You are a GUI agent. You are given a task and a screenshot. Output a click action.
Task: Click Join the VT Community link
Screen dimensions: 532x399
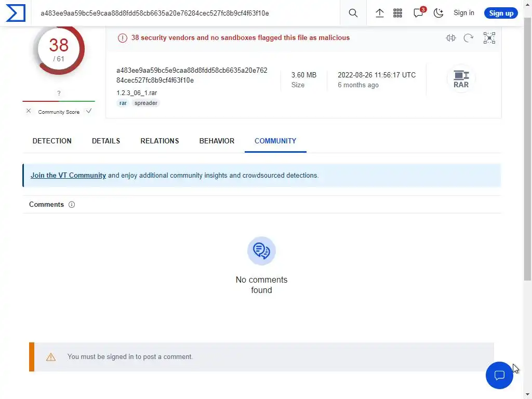[68, 176]
